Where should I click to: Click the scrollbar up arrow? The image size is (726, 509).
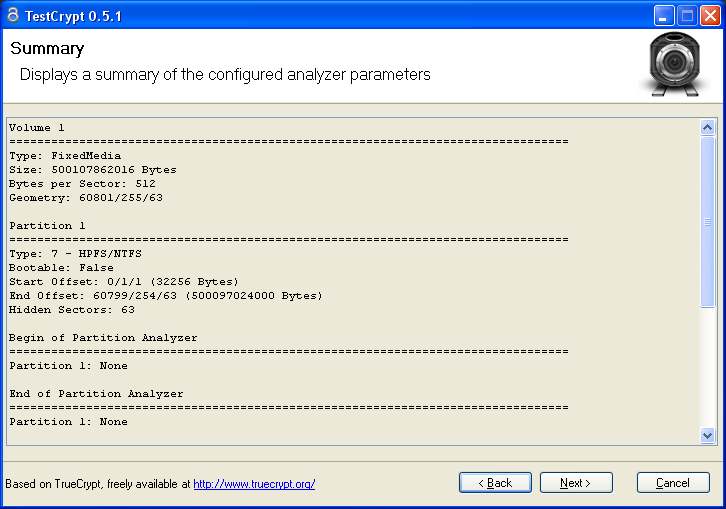pyautogui.click(x=707, y=127)
